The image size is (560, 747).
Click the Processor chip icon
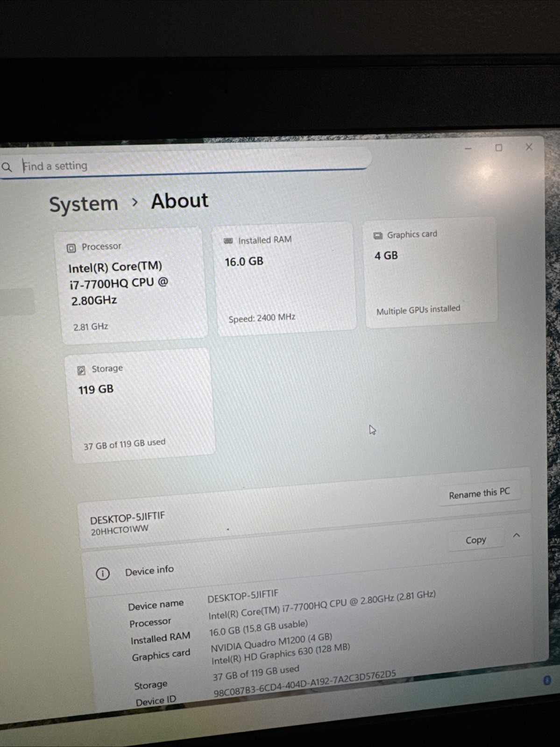click(x=71, y=248)
